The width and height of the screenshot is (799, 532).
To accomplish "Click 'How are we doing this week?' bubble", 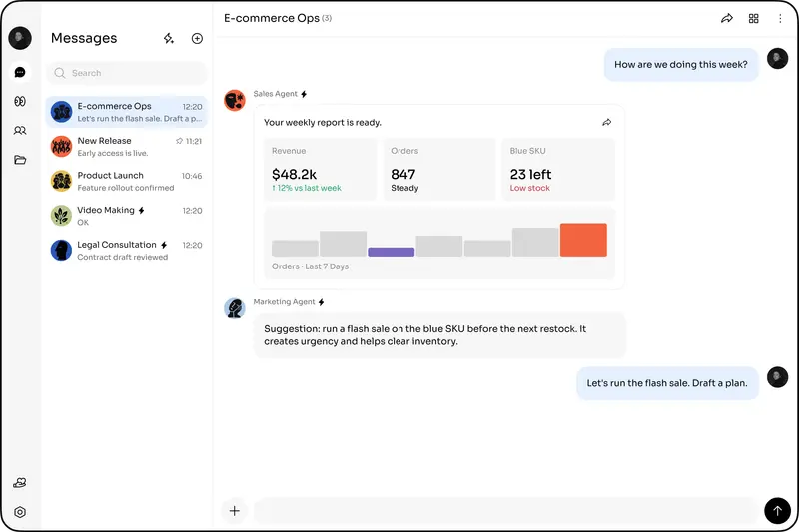I will tap(681, 65).
